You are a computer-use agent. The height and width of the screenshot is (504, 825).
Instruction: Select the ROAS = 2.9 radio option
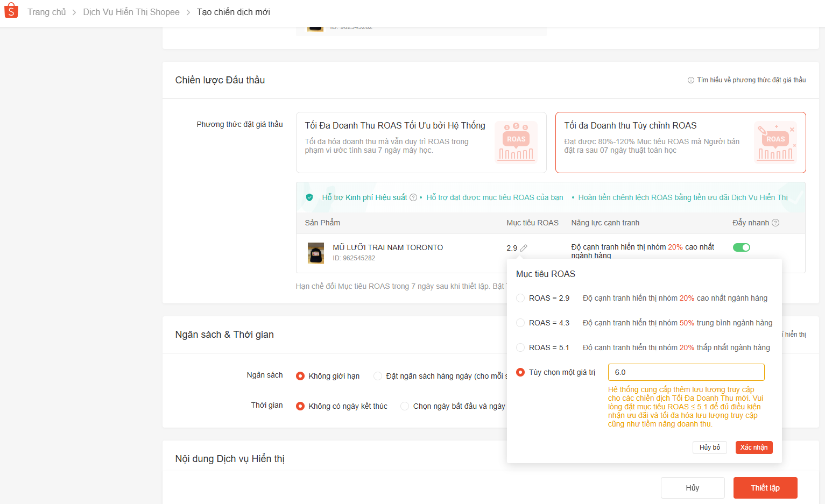point(520,298)
